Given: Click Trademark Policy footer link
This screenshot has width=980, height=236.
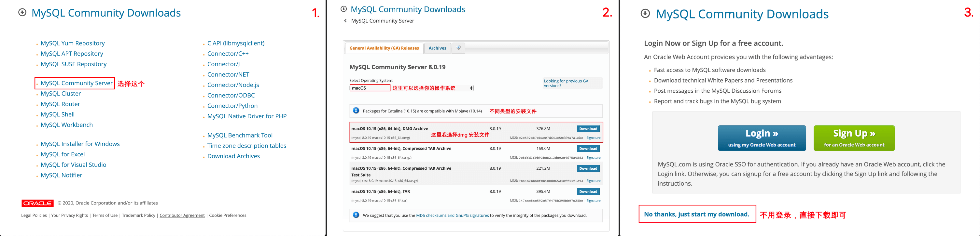Looking at the screenshot, I should coord(138,216).
